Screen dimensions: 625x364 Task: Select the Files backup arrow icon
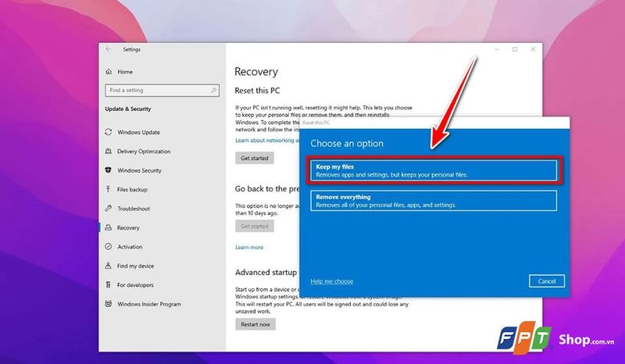pos(109,189)
